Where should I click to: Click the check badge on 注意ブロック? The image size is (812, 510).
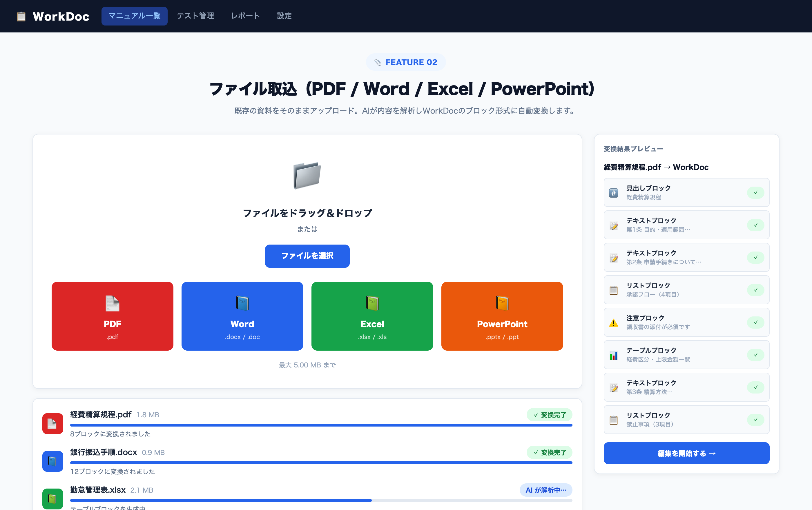(756, 322)
